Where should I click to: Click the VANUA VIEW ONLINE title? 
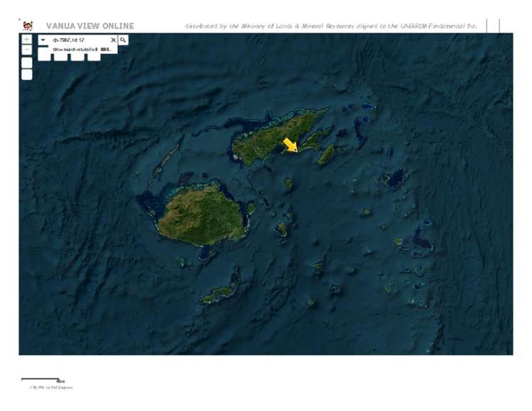tap(90, 26)
